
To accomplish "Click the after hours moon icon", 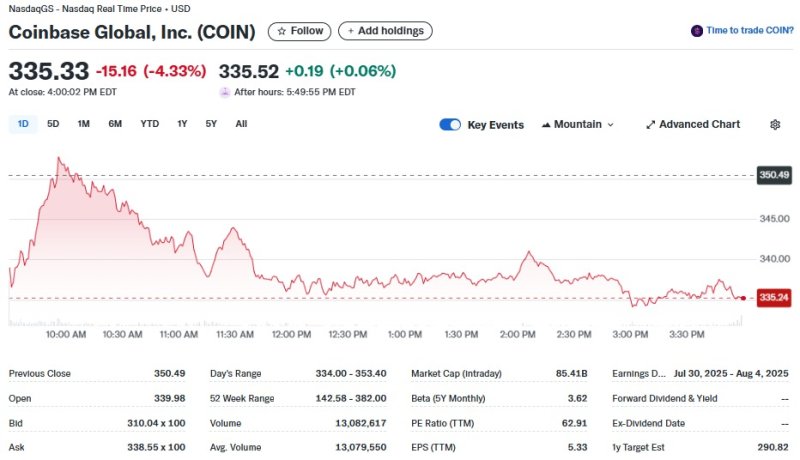I will point(225,92).
